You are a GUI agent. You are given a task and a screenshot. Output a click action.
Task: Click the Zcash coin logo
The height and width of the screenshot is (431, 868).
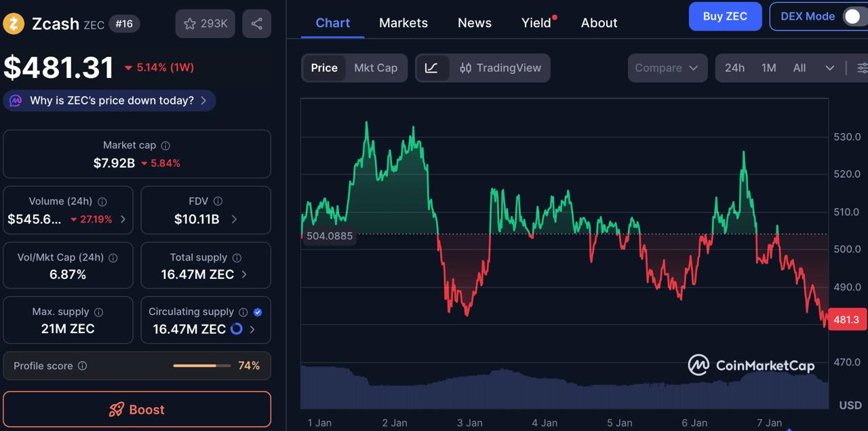14,24
